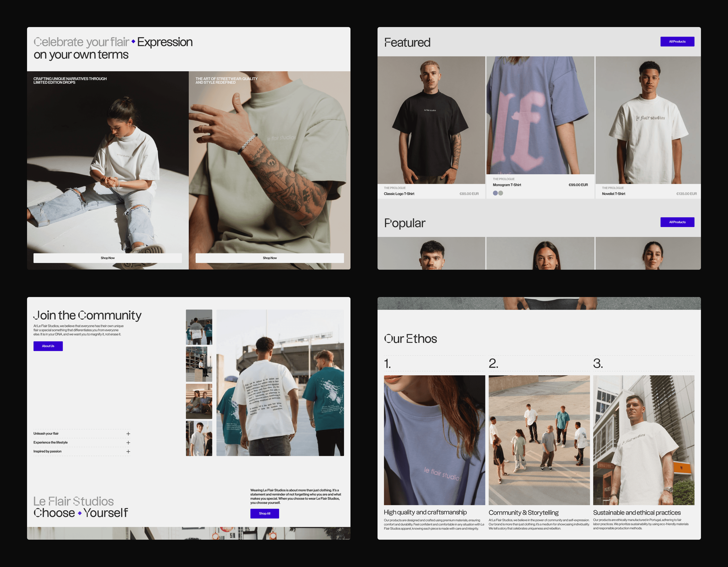Open the 'Experience the lifestyle' accordion label
The width and height of the screenshot is (728, 567).
[50, 443]
